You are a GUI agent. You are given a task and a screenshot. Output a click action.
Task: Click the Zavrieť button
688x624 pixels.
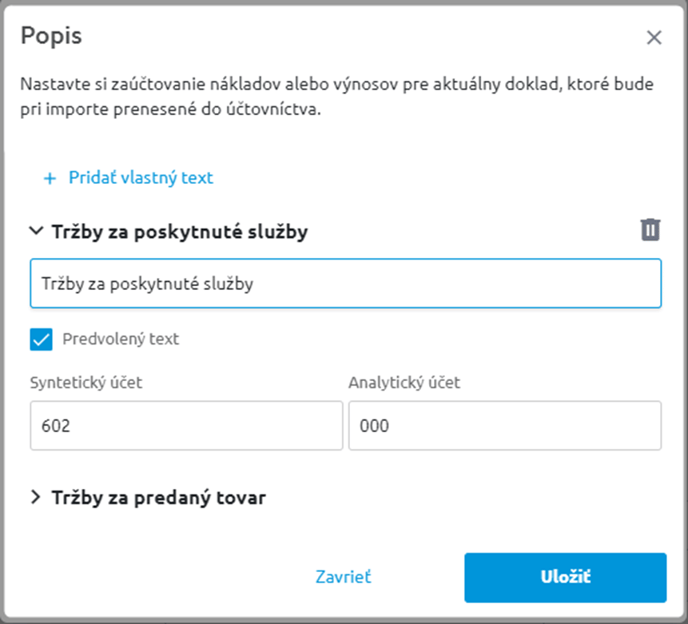[x=343, y=577]
